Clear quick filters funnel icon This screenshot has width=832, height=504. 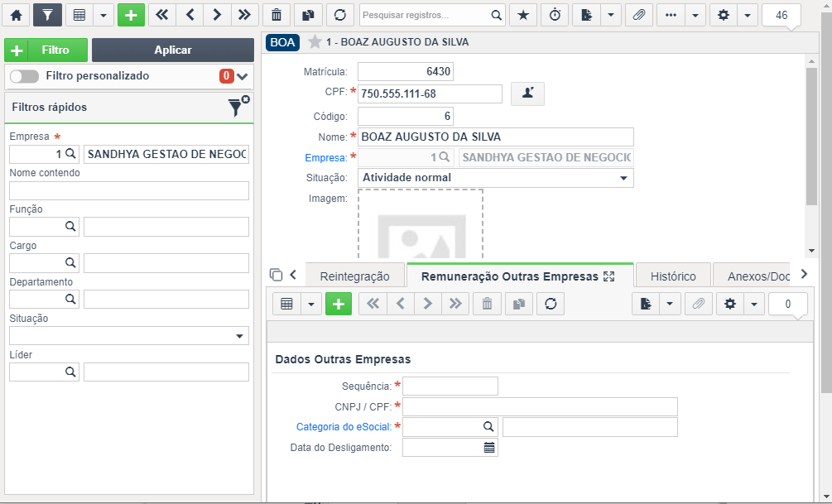[238, 106]
